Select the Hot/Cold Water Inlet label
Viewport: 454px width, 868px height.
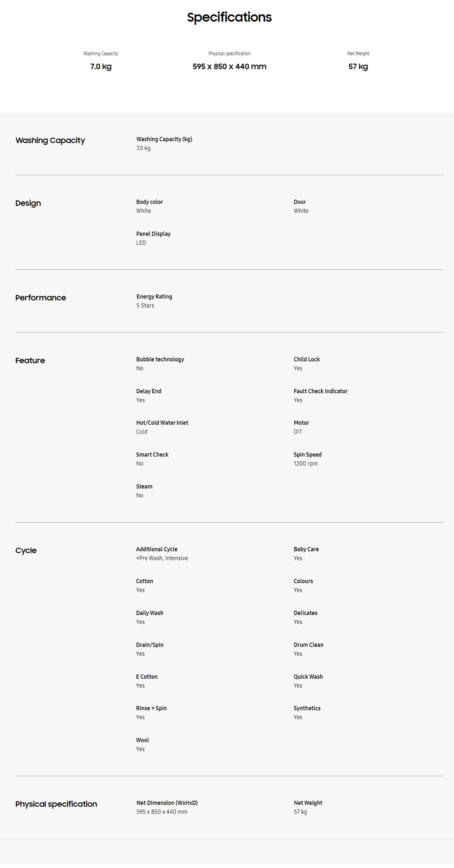tap(162, 423)
